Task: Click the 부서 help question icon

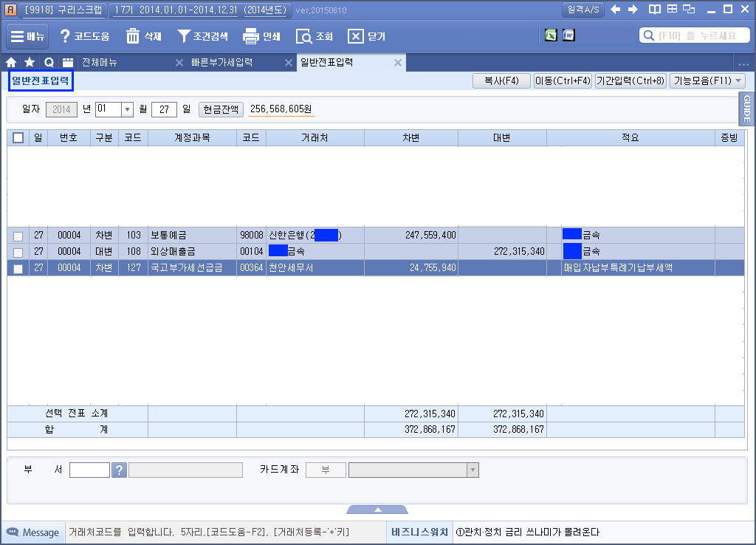Action: (x=119, y=470)
